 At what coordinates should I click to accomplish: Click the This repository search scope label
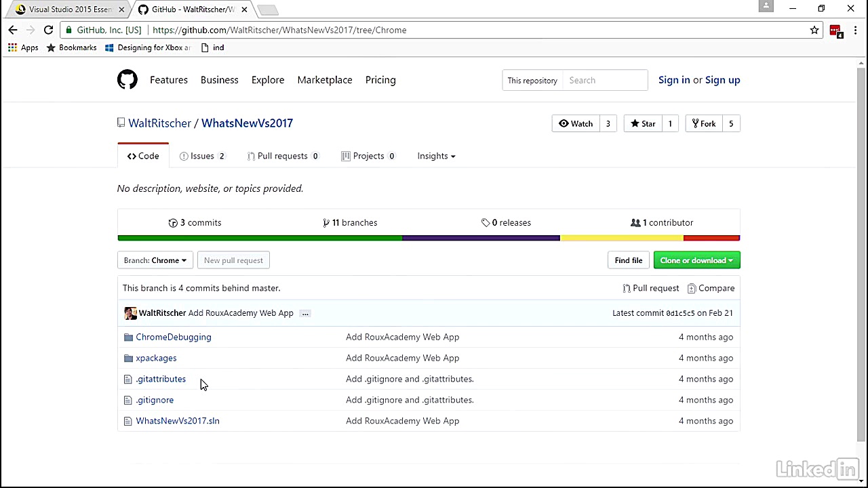(532, 81)
